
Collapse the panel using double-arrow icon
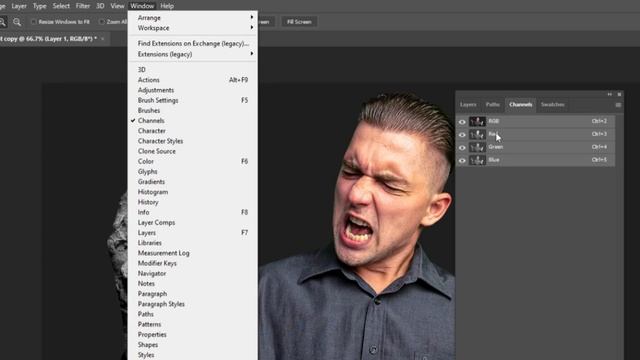pyautogui.click(x=610, y=94)
